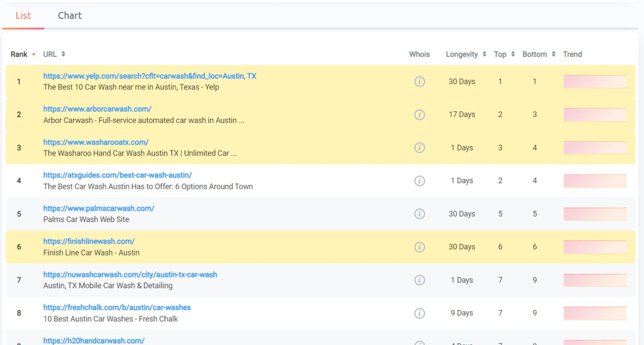The image size is (644, 345).
Task: Open the h20handcarwash.com link
Action: pos(94,341)
